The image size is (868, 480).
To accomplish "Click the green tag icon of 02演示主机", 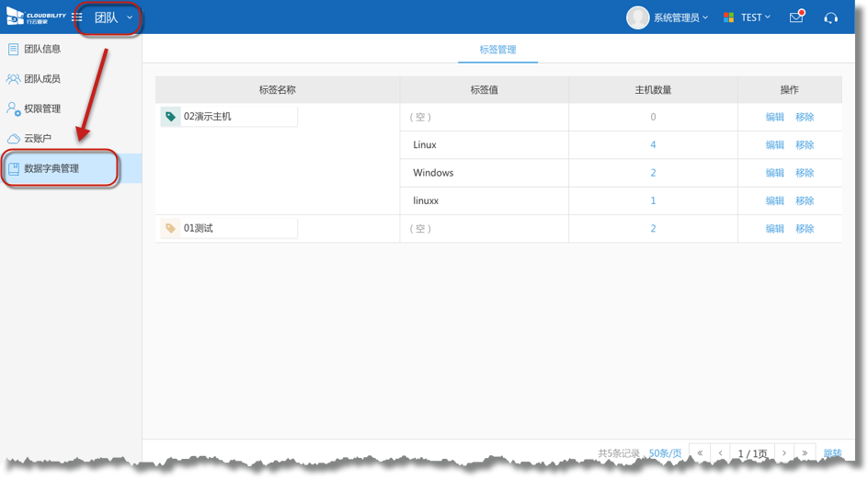I will click(x=170, y=117).
